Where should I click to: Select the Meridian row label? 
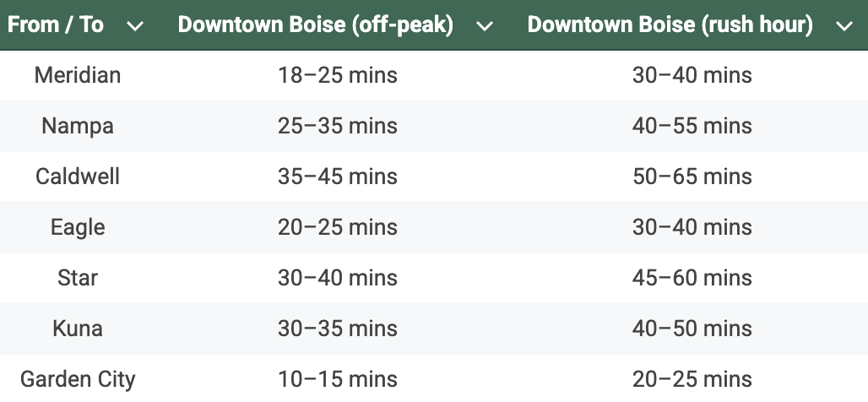click(78, 75)
